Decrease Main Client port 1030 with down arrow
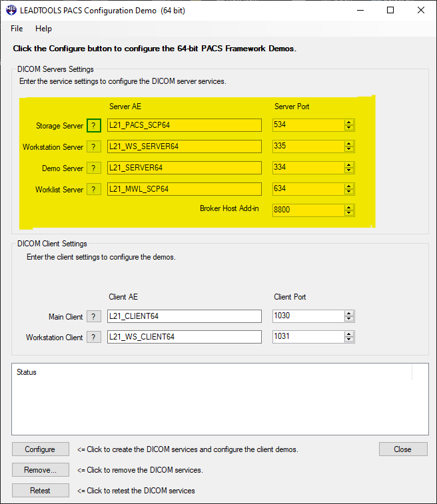The image size is (437, 504). tap(349, 319)
